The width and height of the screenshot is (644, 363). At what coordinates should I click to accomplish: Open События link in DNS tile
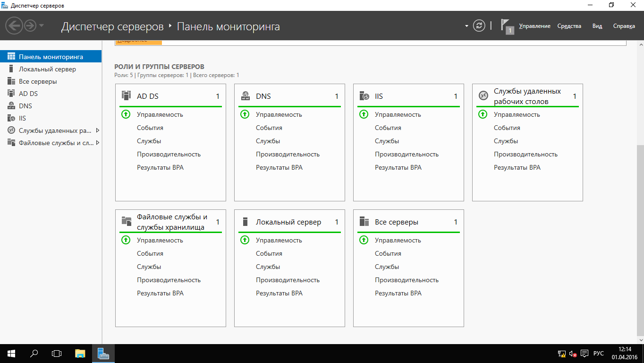269,128
